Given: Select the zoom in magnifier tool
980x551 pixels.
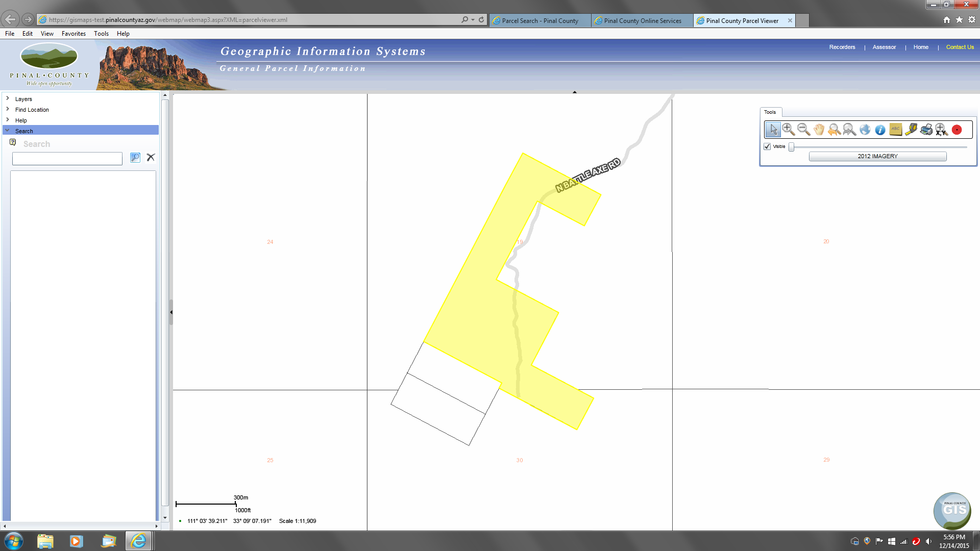Looking at the screenshot, I should click(788, 129).
